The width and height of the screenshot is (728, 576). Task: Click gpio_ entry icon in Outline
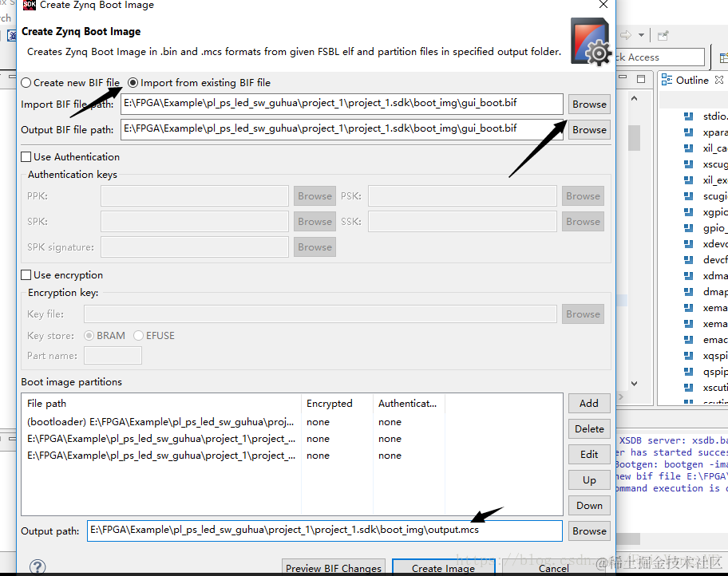tap(689, 228)
